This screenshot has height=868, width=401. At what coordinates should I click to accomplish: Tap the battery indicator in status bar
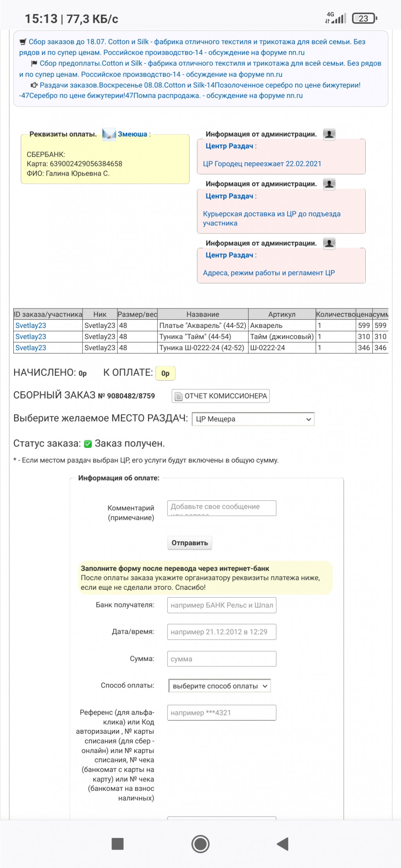(x=365, y=18)
